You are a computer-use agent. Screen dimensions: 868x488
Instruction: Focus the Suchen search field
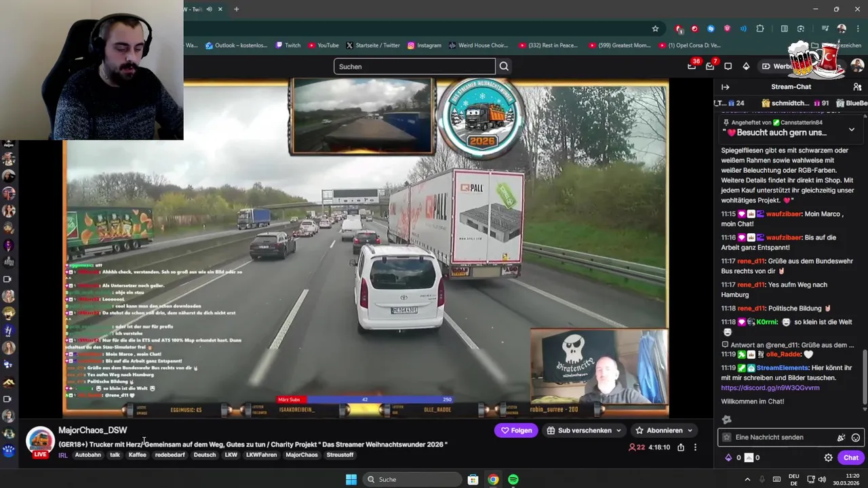414,66
